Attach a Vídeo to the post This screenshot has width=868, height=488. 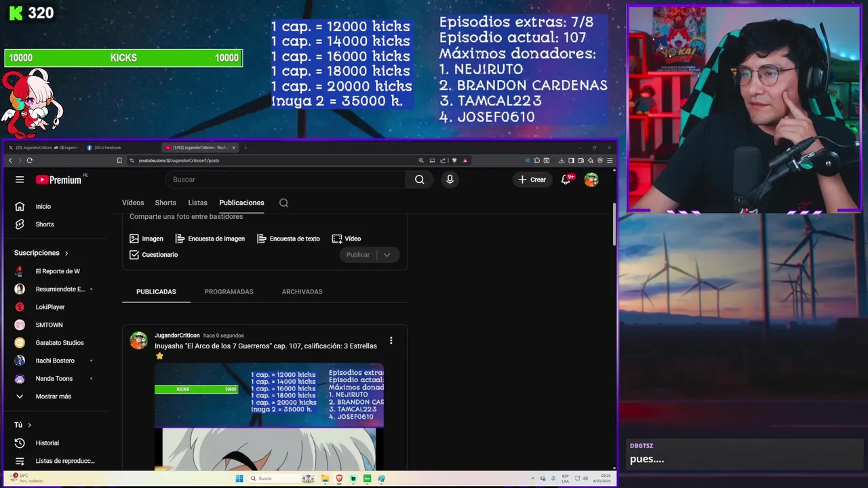click(x=347, y=239)
